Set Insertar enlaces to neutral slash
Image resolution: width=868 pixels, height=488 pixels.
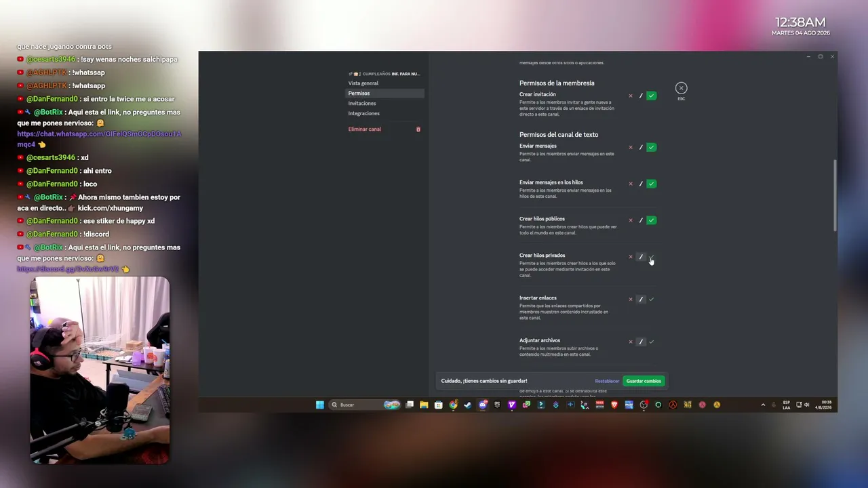point(641,299)
